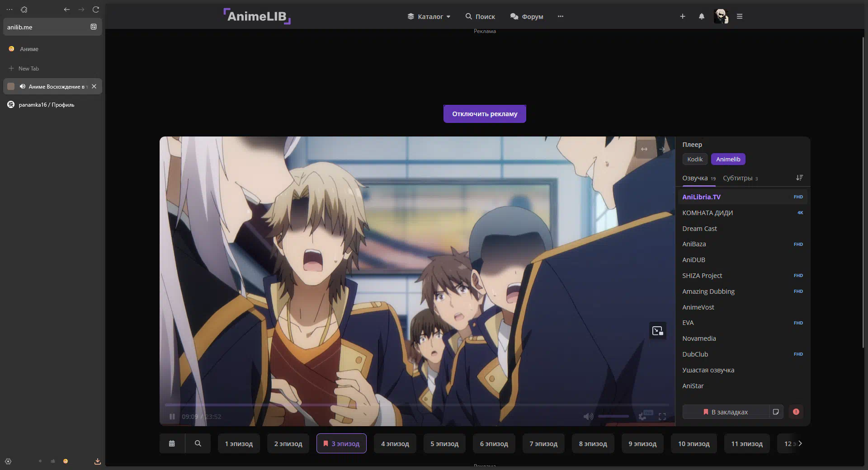Mute the tab via its speaker icon
868x470 pixels.
pyautogui.click(x=22, y=86)
